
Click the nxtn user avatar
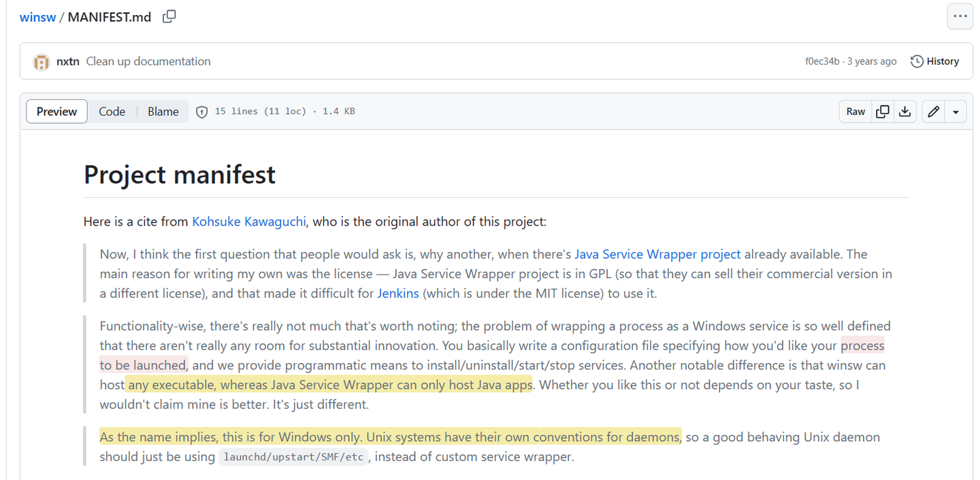coord(42,62)
